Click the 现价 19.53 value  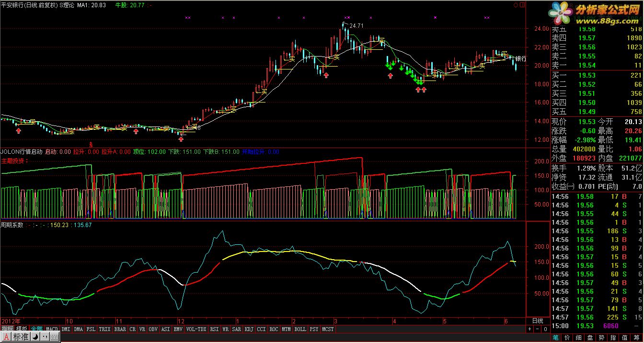(x=586, y=122)
